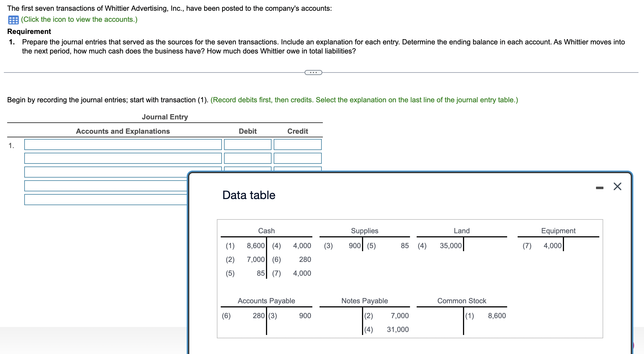Click the Data table heading
This screenshot has height=354, width=644.
249,195
